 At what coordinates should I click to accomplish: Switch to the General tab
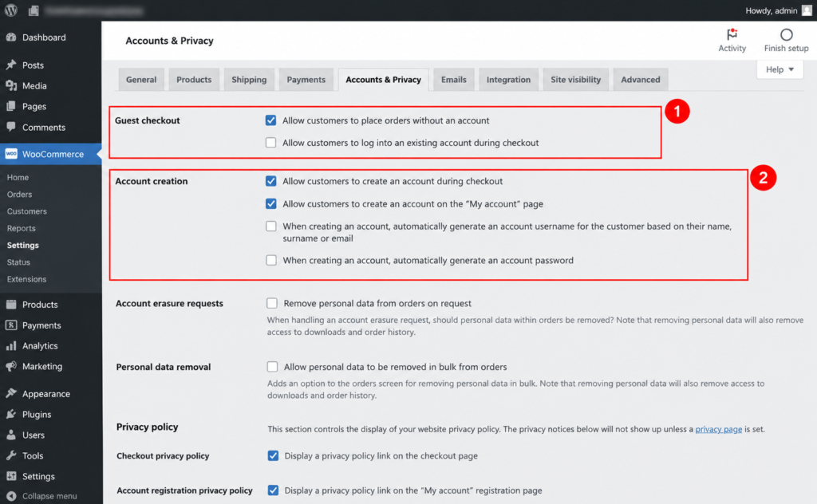[141, 80]
